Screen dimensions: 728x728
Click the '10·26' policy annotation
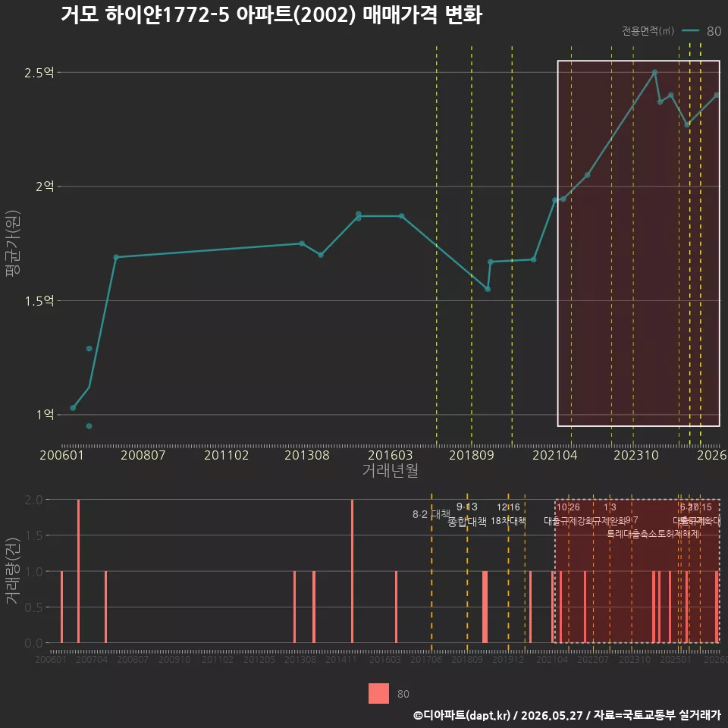point(568,507)
